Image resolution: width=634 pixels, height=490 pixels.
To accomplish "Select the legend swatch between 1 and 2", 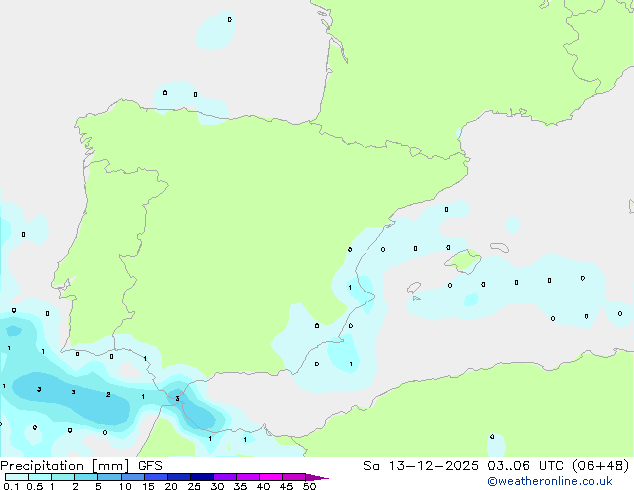I will pos(63,477).
